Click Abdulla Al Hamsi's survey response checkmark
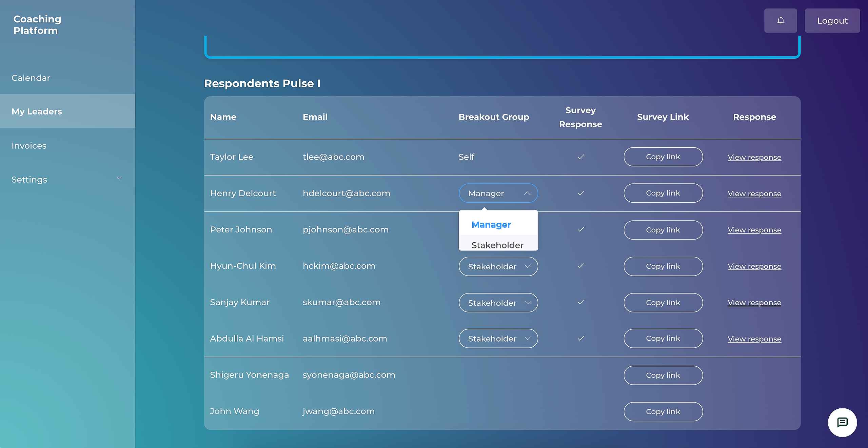This screenshot has height=448, width=868. [x=581, y=339]
